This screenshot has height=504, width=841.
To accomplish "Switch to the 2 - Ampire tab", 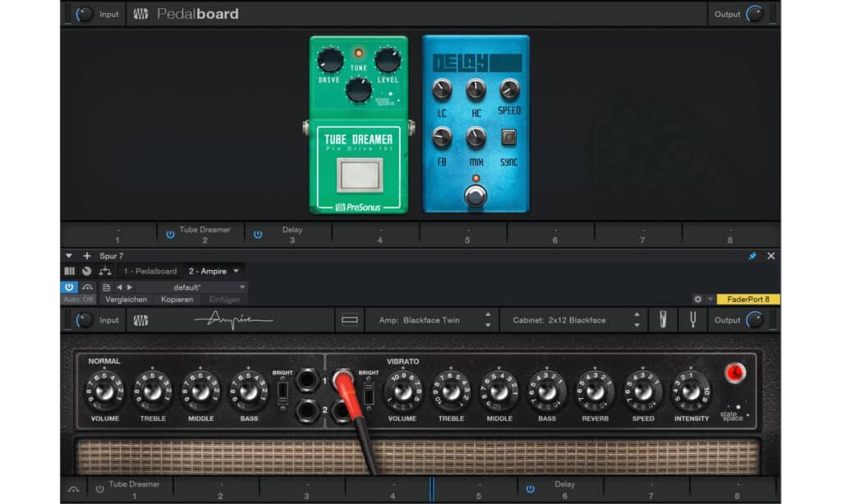I will tap(208, 272).
